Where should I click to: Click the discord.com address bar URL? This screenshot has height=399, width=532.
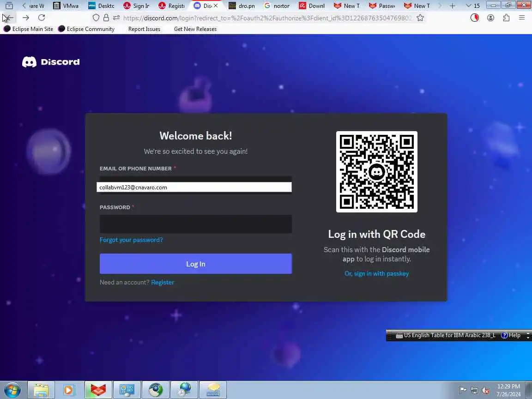tap(268, 18)
